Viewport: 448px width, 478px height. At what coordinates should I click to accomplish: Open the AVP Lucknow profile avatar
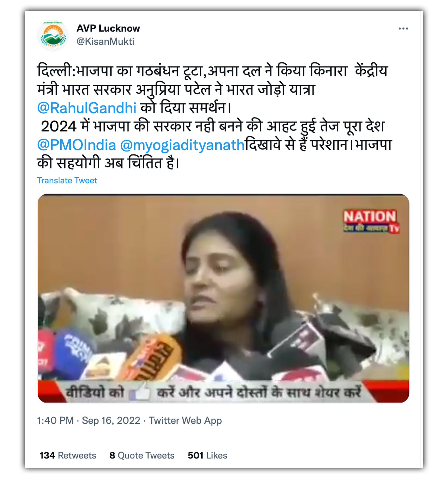(x=53, y=36)
